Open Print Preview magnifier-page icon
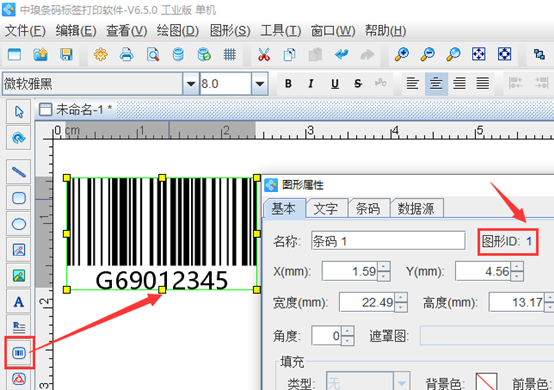The width and height of the screenshot is (554, 390). pos(153,54)
